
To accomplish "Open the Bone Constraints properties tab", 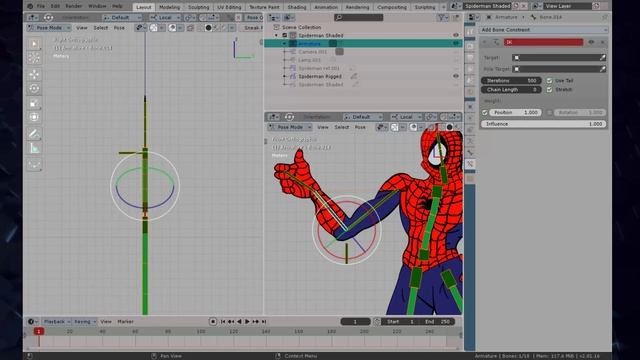I will coord(470,164).
